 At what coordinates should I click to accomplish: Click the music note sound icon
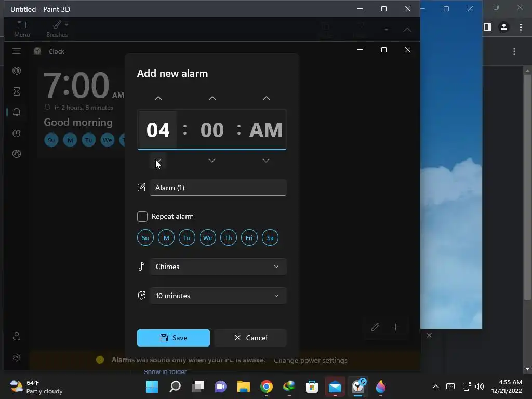pos(141,267)
